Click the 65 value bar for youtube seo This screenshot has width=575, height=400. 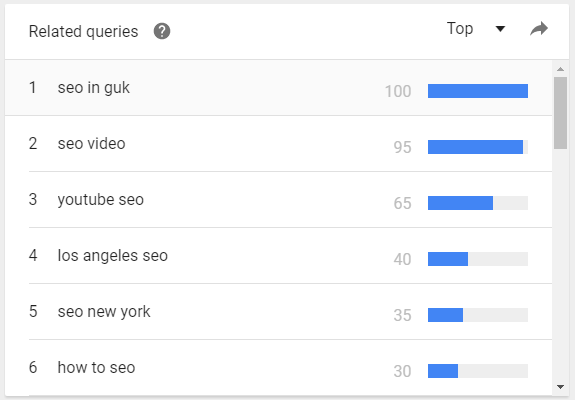478,203
